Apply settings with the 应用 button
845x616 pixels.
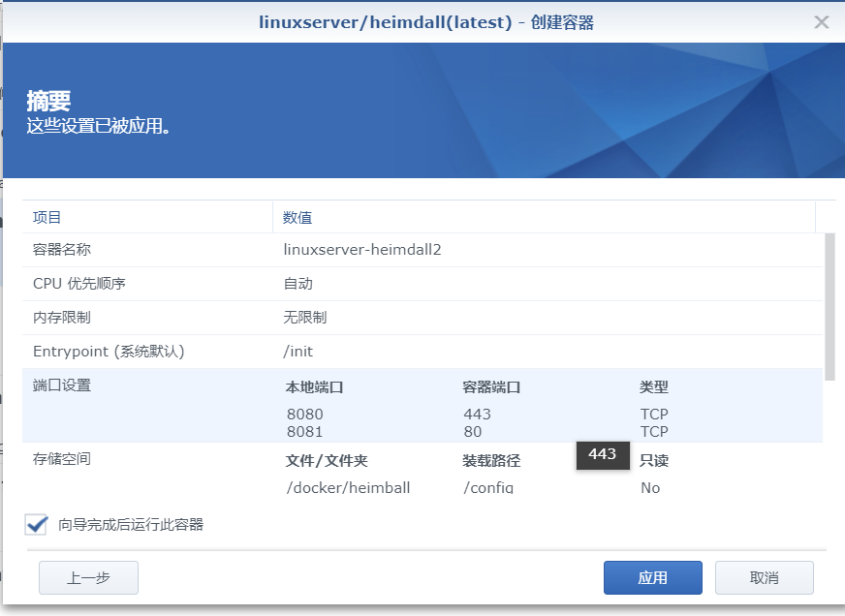[652, 577]
